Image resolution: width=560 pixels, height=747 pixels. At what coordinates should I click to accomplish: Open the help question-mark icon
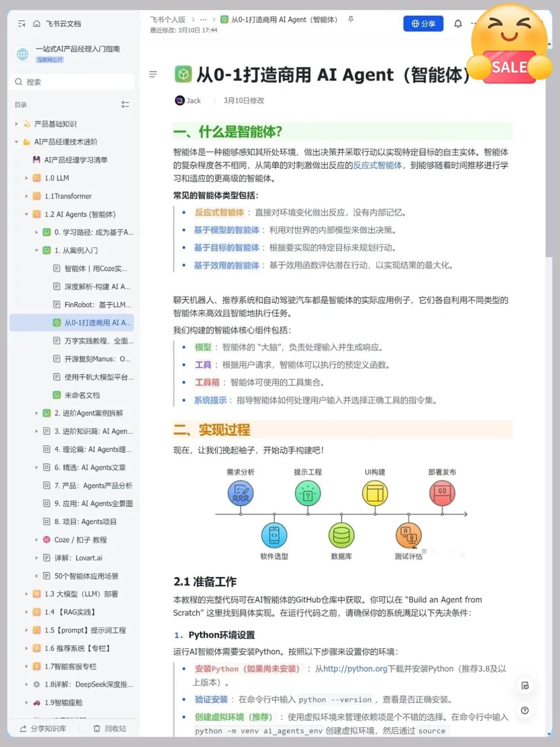click(x=525, y=711)
